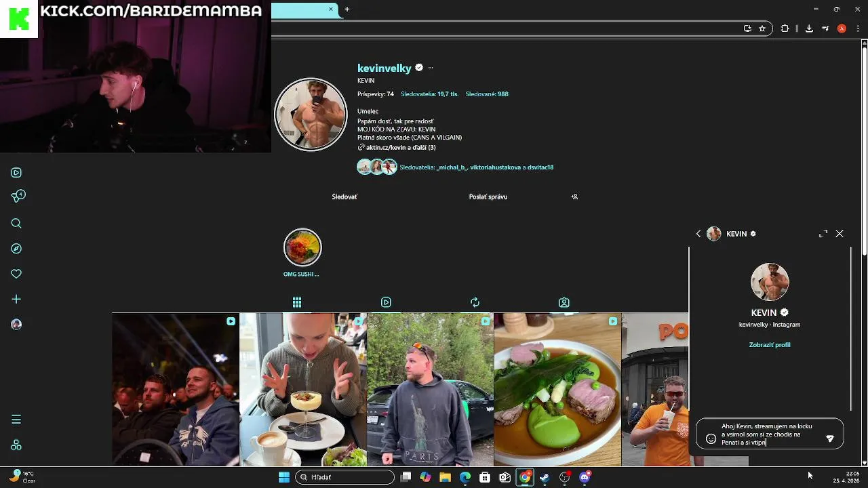Open Reels from the Instagram sidebar
The image size is (868, 488).
point(16,173)
